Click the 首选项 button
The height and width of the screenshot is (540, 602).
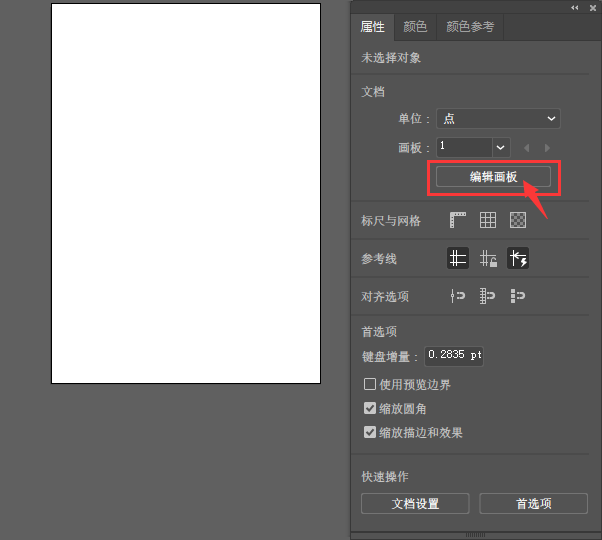[x=533, y=503]
